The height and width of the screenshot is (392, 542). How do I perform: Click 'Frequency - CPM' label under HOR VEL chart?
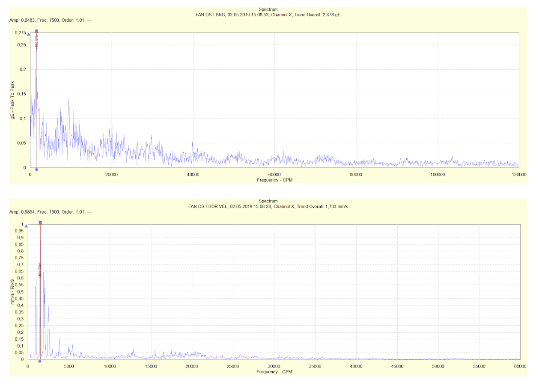274,371
